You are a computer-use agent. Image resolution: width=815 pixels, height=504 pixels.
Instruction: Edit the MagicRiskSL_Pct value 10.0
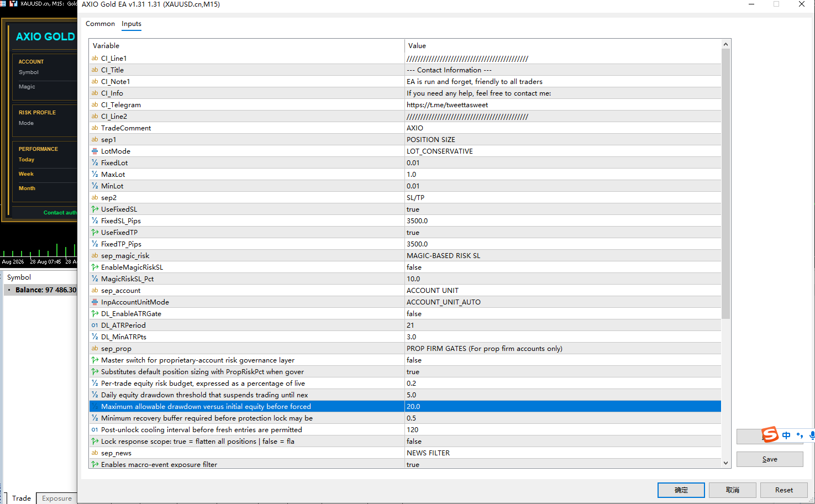(x=562, y=279)
